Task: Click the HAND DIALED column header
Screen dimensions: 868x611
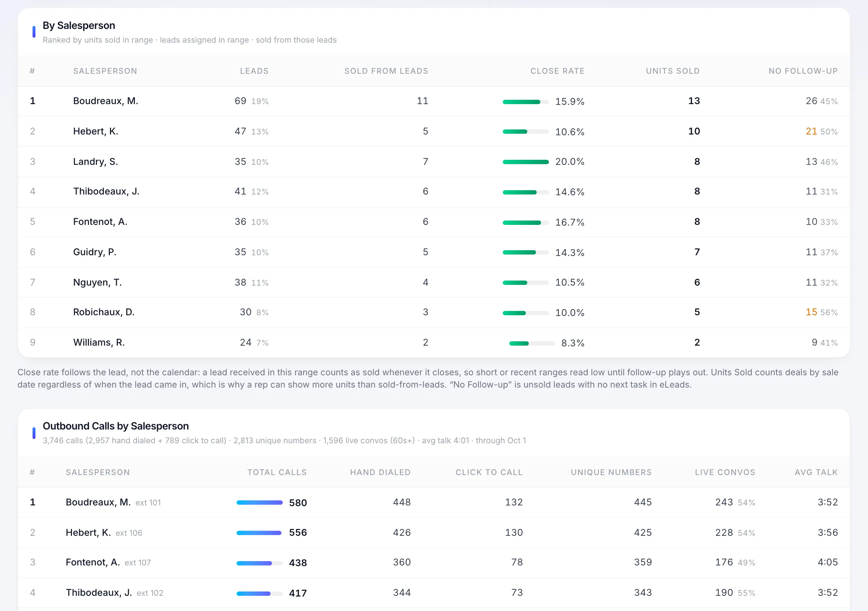Action: 380,472
